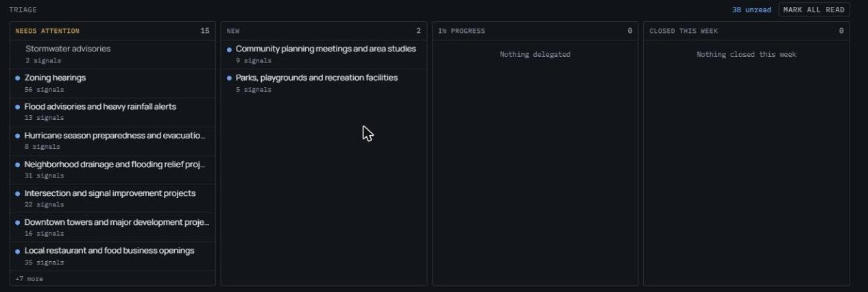Click the New column count 2
This screenshot has width=868, height=292.
tap(418, 31)
